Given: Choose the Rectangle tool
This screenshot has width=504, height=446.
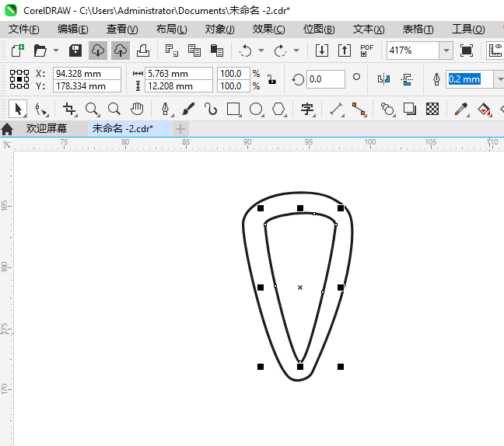Looking at the screenshot, I should 233,109.
